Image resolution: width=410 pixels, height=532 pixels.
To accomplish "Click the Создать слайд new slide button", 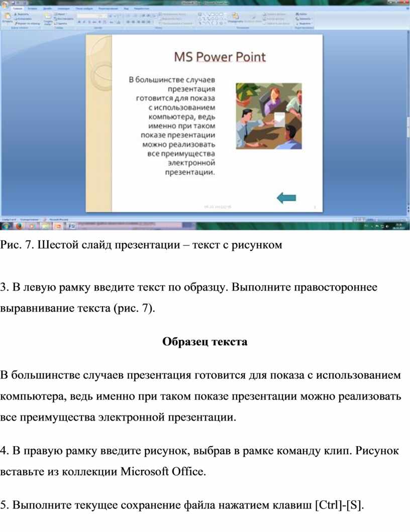I will pos(48,18).
